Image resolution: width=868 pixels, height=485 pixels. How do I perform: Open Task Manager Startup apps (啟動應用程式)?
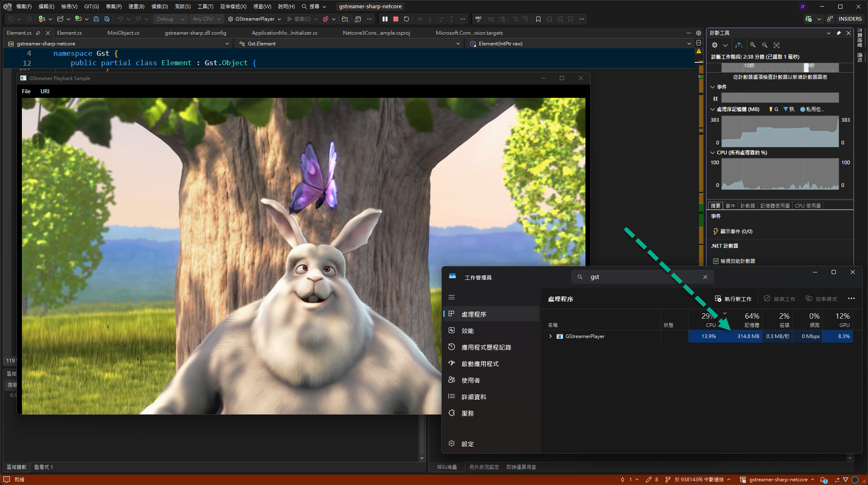480,364
